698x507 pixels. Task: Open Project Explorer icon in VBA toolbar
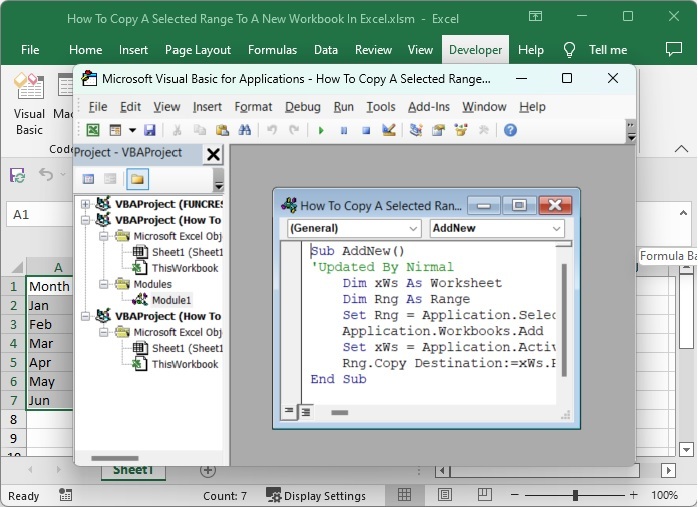click(416, 130)
